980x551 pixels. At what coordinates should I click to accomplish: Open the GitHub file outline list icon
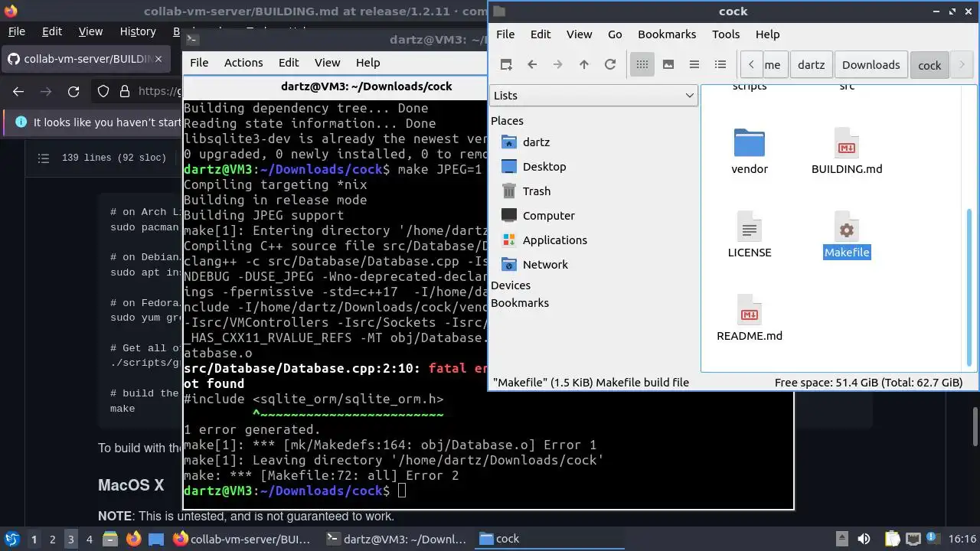tap(44, 158)
